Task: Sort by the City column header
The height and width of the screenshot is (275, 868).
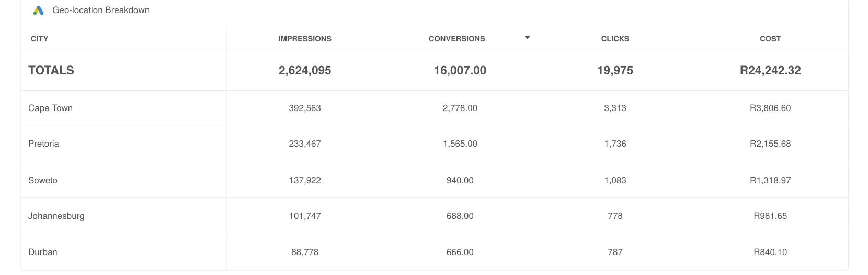Action: click(39, 39)
